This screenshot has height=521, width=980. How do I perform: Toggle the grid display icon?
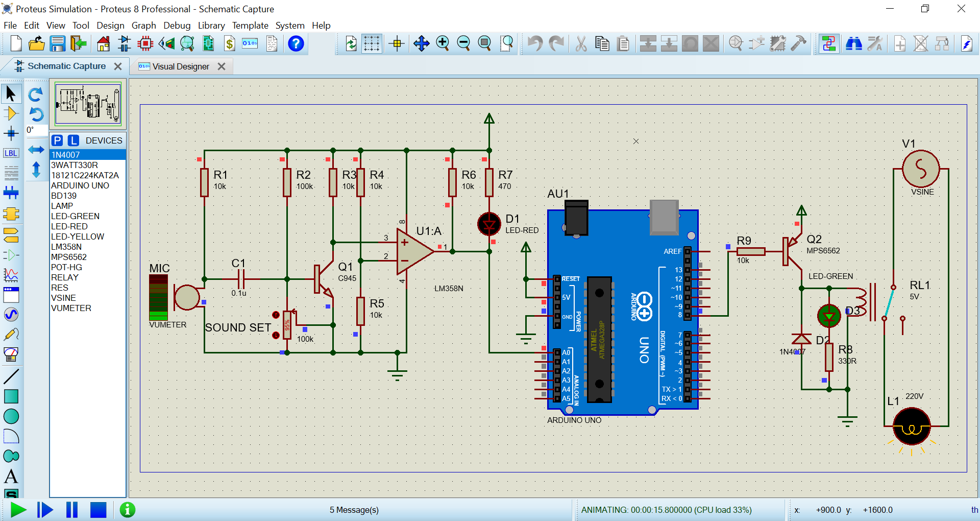[372, 44]
